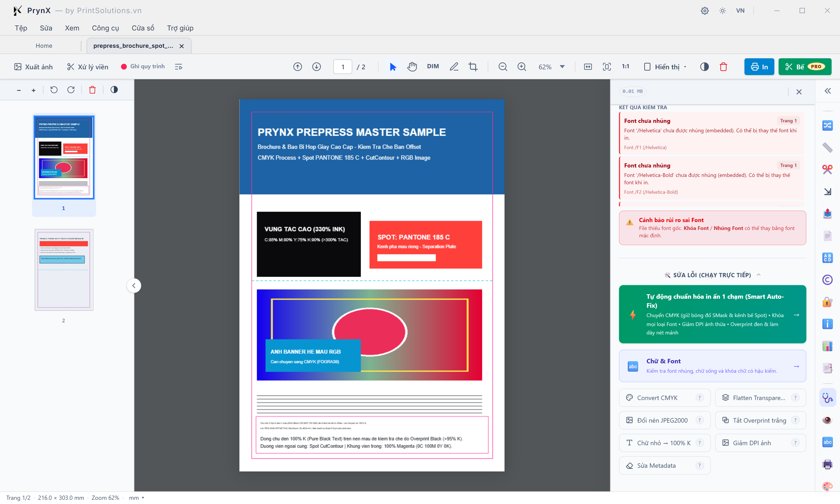Image resolution: width=840 pixels, height=504 pixels.
Task: Set zoom to 1:1 actual size
Action: click(626, 66)
